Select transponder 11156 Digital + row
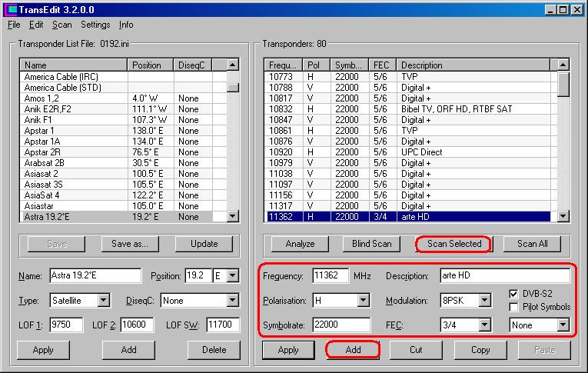The image size is (588, 373). (407, 195)
